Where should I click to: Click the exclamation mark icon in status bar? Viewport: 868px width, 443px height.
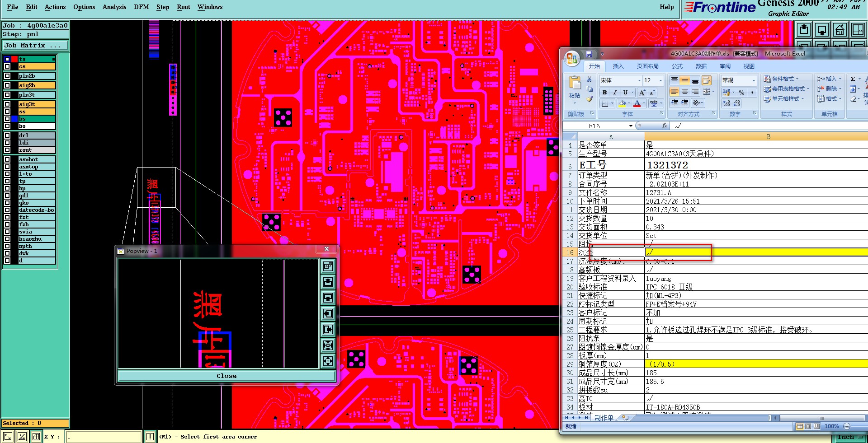pyautogui.click(x=150, y=437)
